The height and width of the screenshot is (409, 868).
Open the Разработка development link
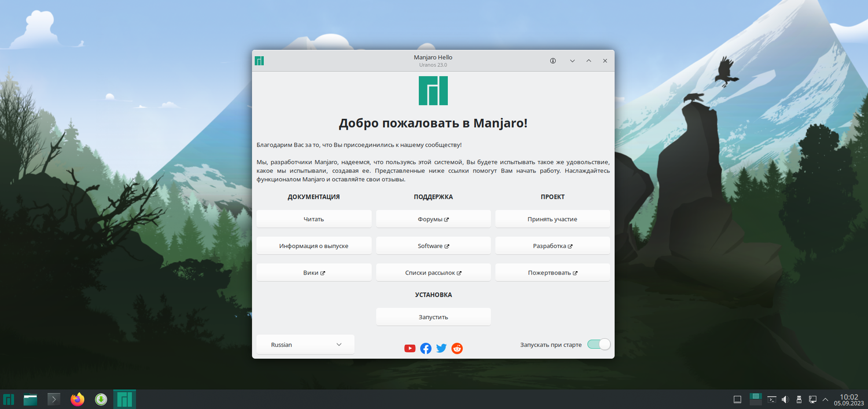pos(553,246)
